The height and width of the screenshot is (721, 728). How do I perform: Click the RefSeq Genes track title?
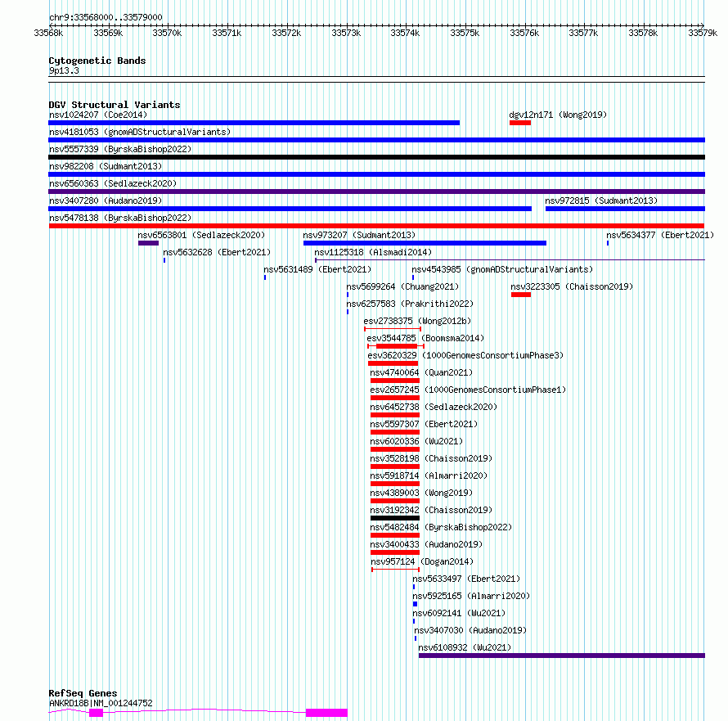tap(83, 693)
